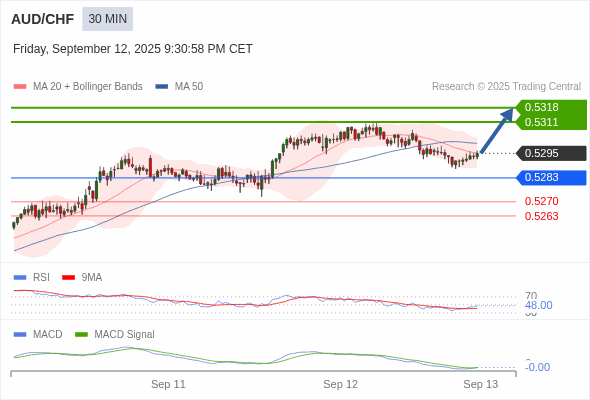Click the blue MACD legend swatch
The image size is (590, 400).
pyautogui.click(x=20, y=335)
